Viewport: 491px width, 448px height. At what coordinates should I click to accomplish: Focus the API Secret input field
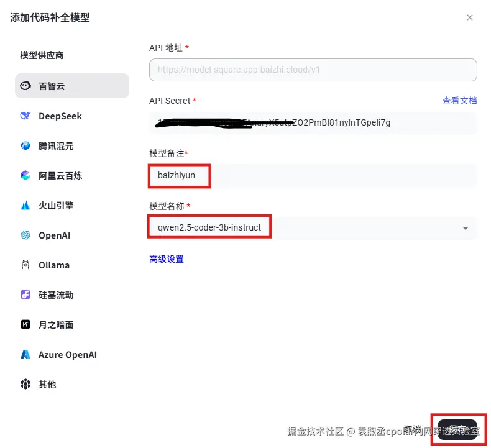(x=313, y=123)
